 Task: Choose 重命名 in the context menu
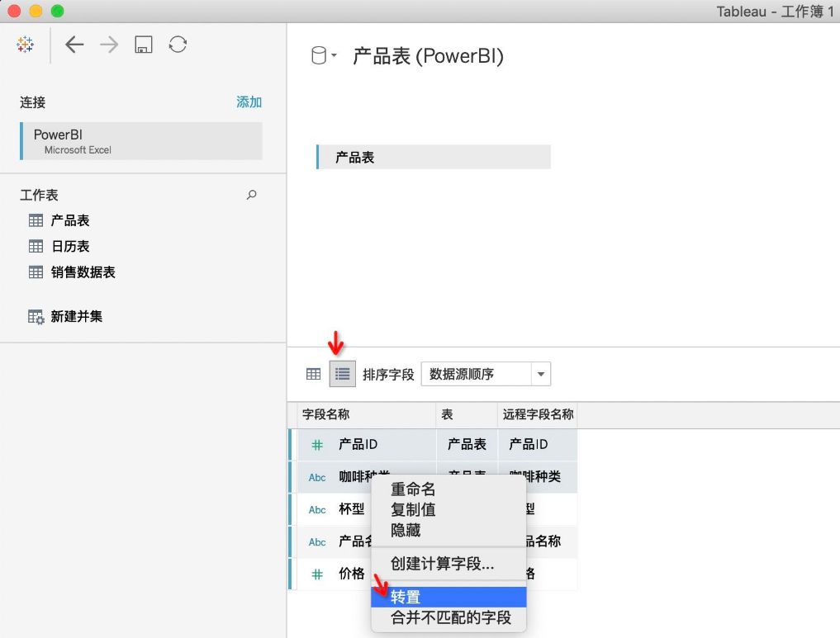413,488
